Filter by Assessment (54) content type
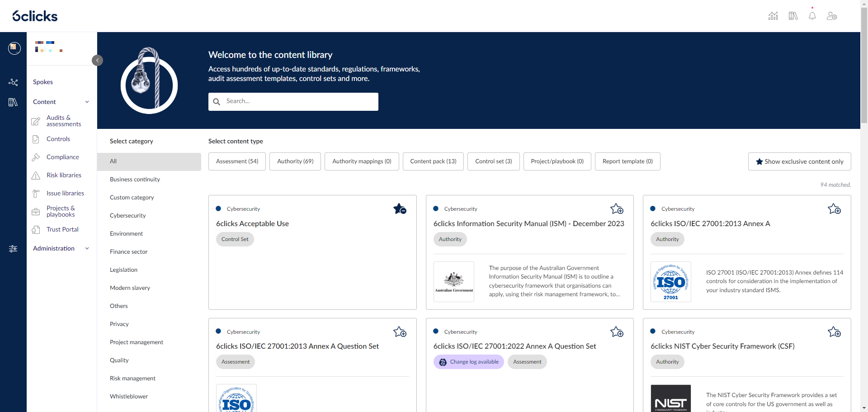The width and height of the screenshot is (868, 412). 237,161
